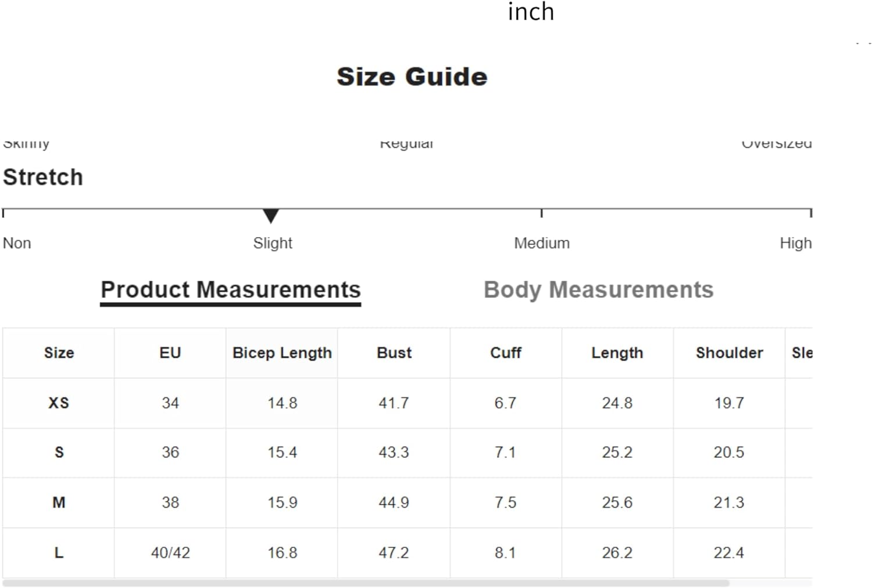Image resolution: width=872 pixels, height=588 pixels.
Task: Click the Length column header
Action: (x=617, y=353)
